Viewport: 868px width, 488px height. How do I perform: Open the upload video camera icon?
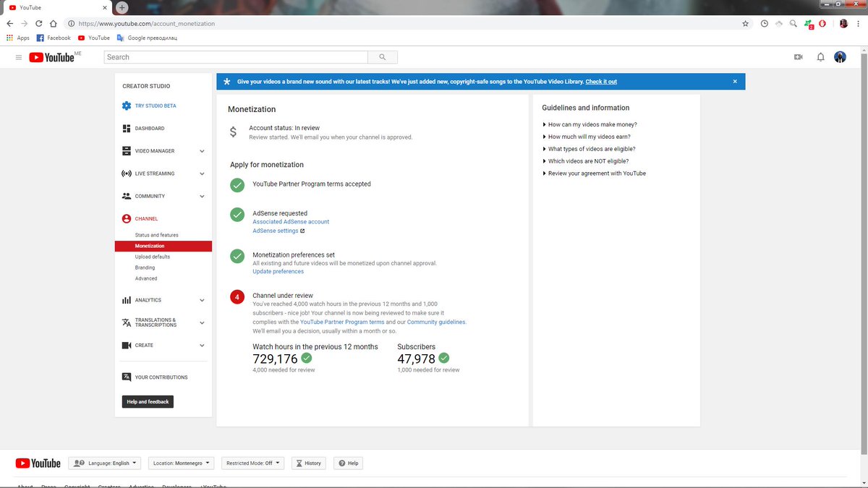pos(799,57)
